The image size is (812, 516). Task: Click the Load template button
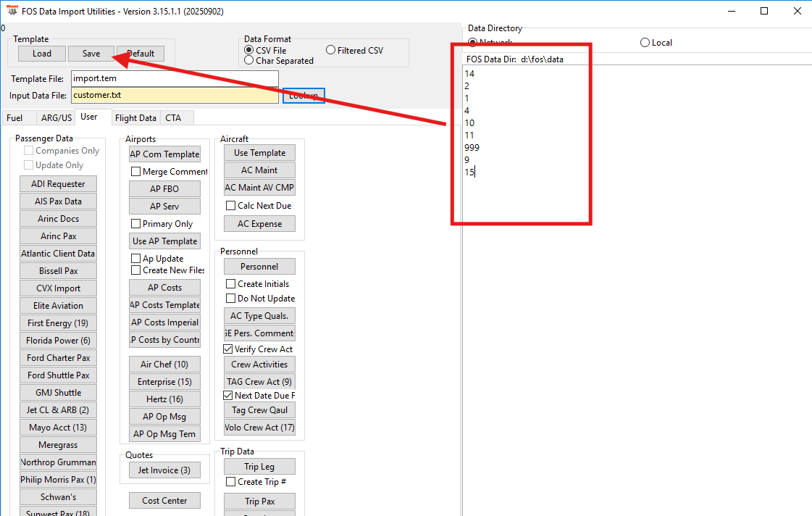point(42,54)
